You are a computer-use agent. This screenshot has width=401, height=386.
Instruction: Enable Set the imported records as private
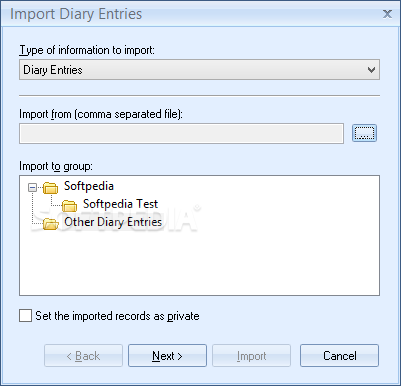[25, 316]
